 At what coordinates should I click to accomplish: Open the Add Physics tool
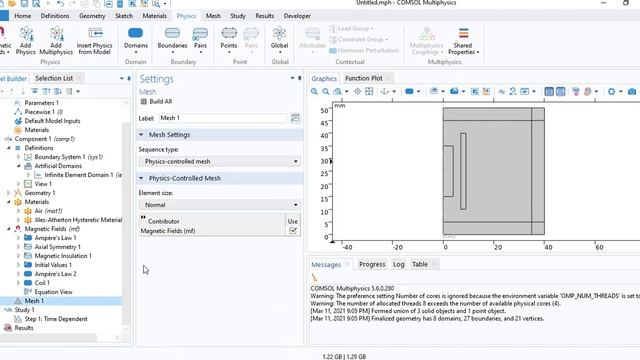pos(26,40)
